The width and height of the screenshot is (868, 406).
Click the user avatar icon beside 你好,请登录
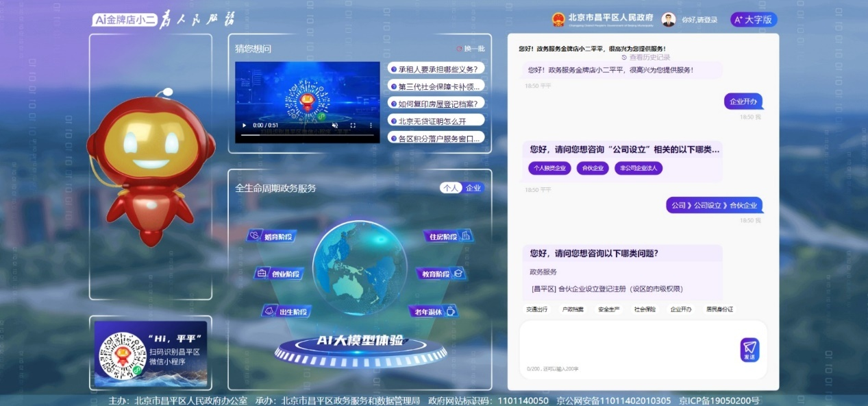coord(669,19)
